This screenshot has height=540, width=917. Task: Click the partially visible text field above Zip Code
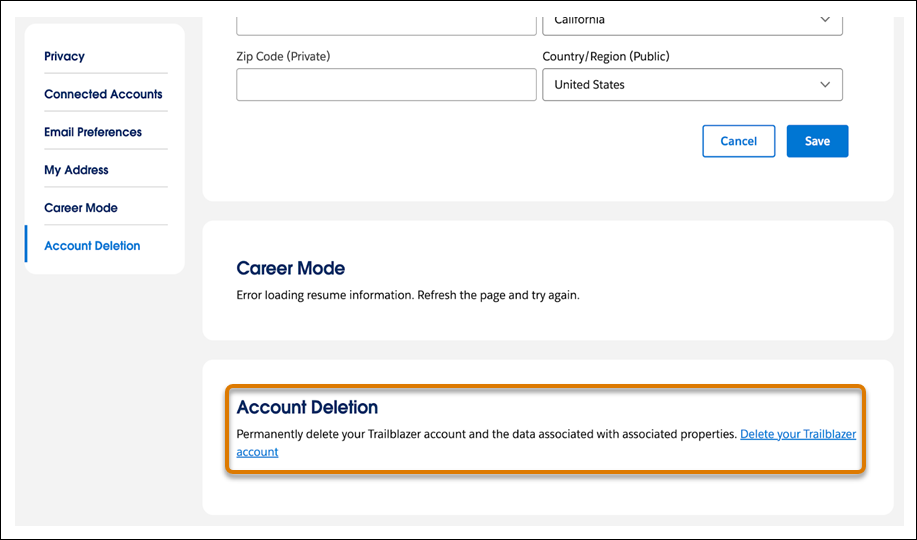tap(386, 25)
